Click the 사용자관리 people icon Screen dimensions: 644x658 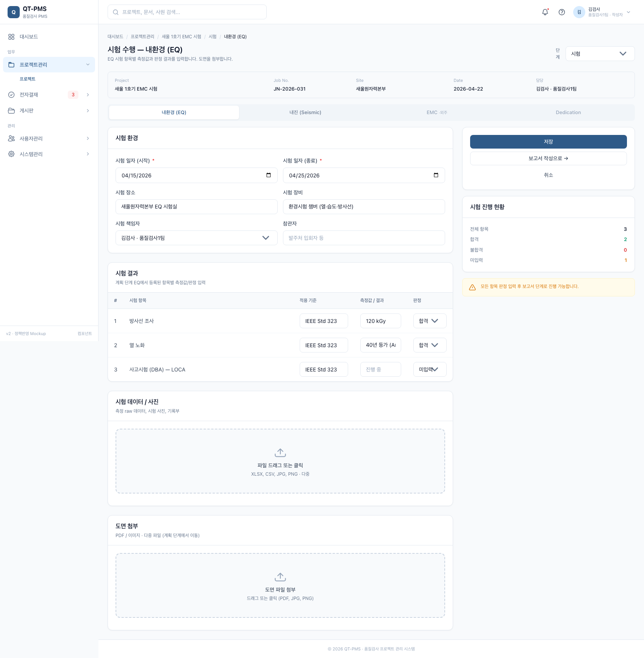(x=11, y=139)
